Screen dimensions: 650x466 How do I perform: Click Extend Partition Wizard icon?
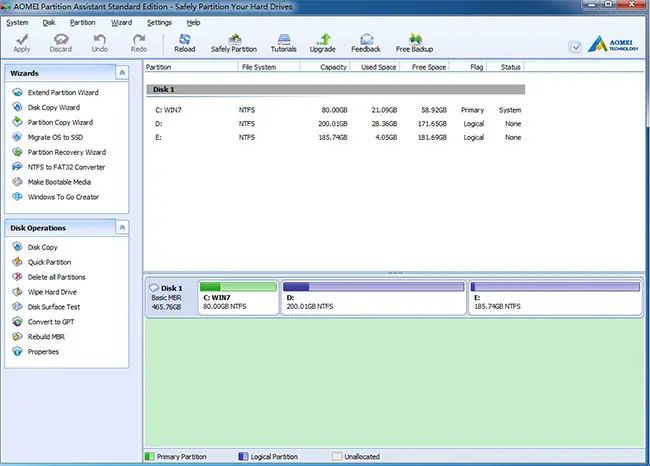(x=17, y=92)
